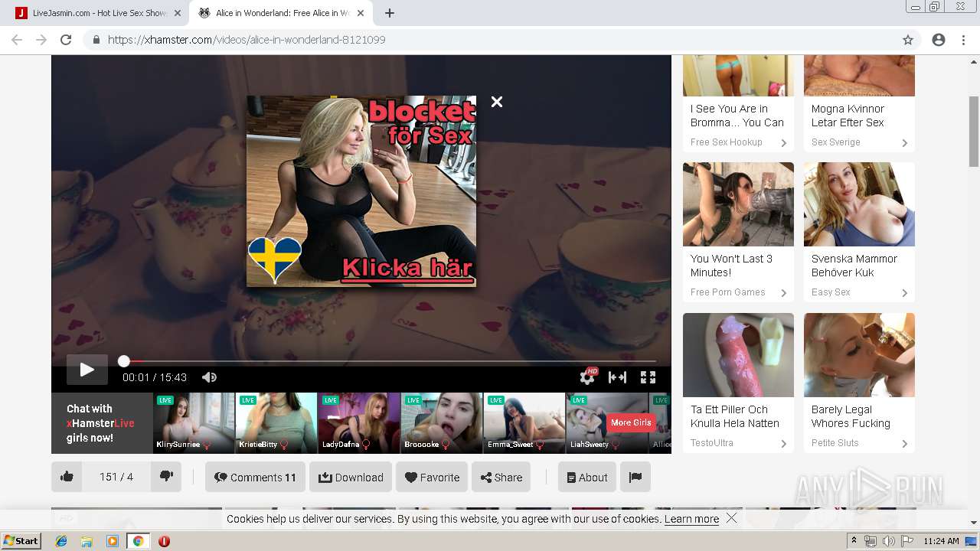Screen dimensions: 980x551
Task: Enter fullscreen video mode
Action: 648,377
